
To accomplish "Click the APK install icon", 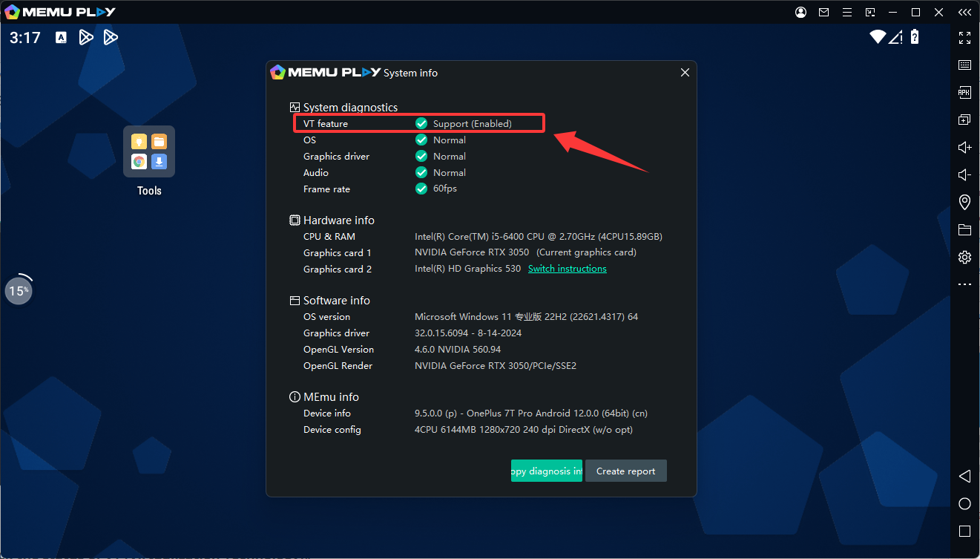I will [964, 93].
